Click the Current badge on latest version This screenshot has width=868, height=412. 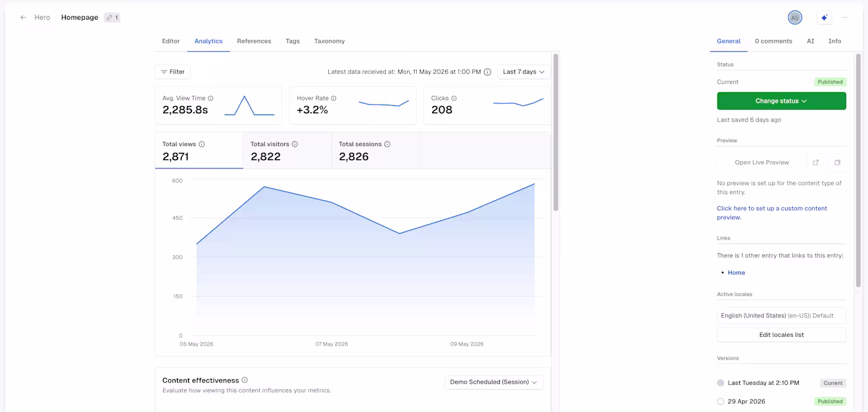pos(833,383)
